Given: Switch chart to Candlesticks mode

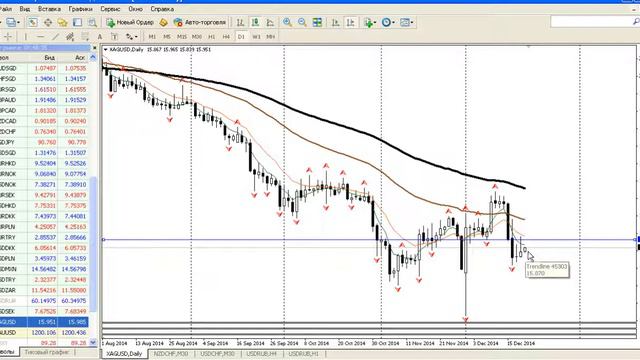Looking at the screenshot, I should [x=255, y=22].
